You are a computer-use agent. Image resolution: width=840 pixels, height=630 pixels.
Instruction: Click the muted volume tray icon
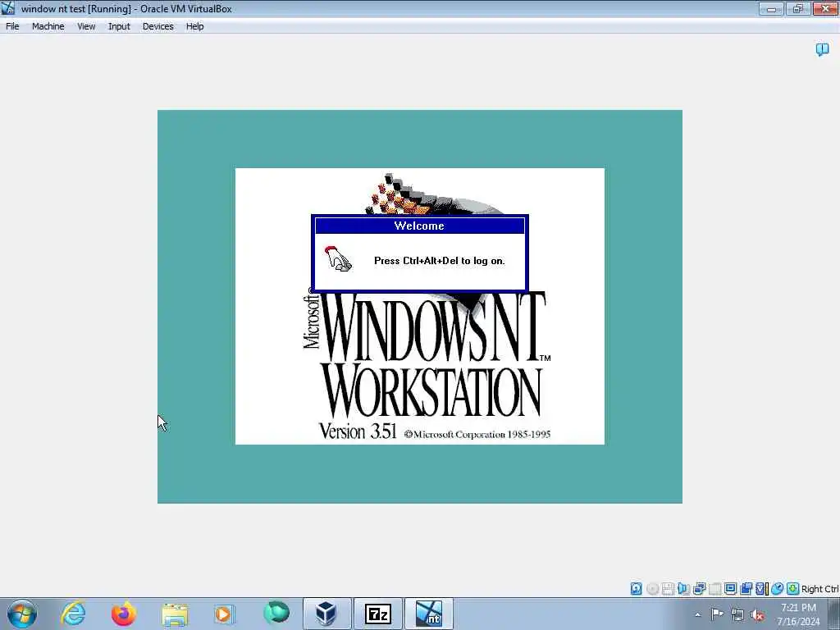[x=757, y=615]
